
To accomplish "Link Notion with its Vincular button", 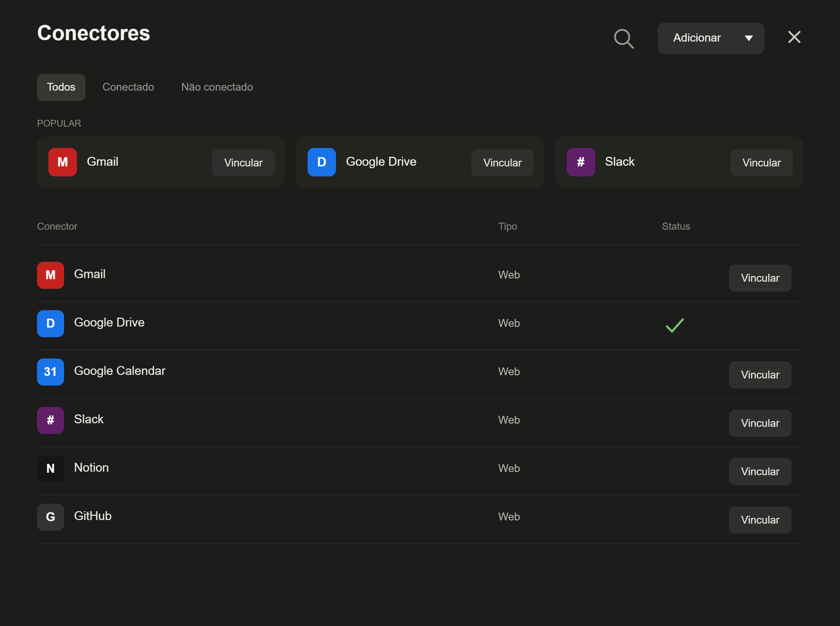I will (x=760, y=471).
